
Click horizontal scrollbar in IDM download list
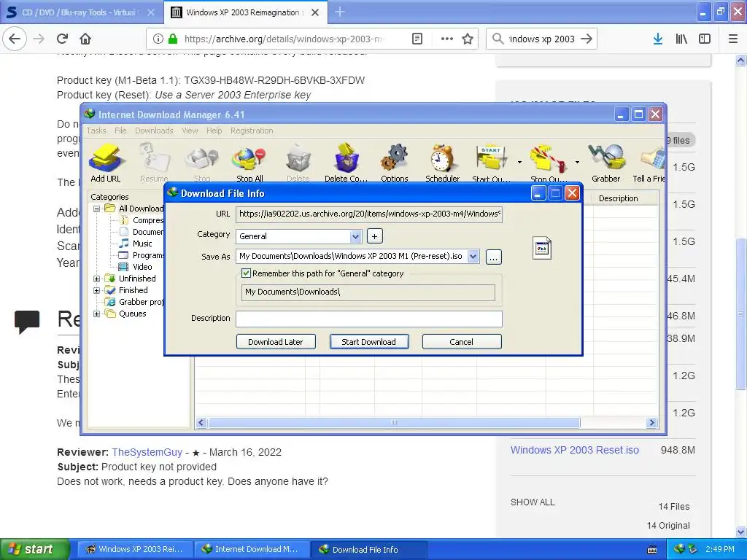pos(393,423)
